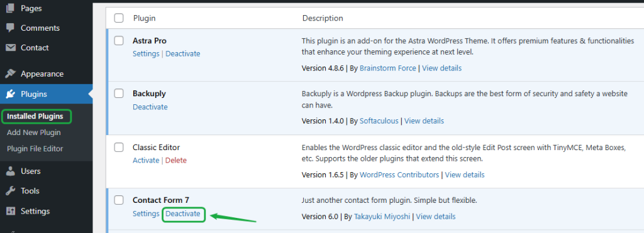The image size is (644, 233).
Task: Open the Appearance menu
Action: click(42, 74)
